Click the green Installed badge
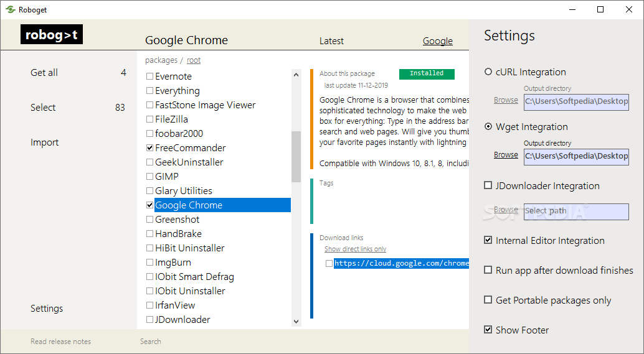Viewport: 644px width, 354px height. click(427, 74)
